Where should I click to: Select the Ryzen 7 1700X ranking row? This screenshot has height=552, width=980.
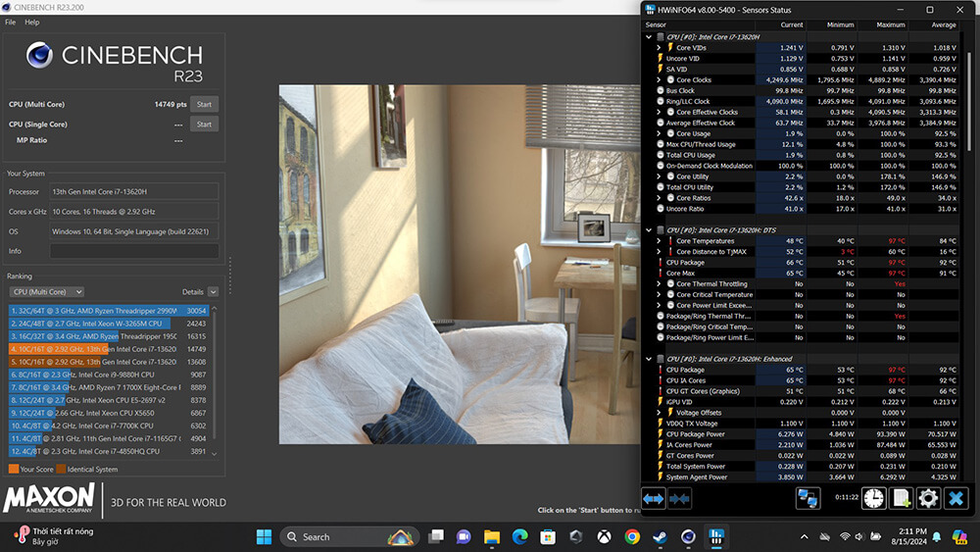click(x=108, y=387)
